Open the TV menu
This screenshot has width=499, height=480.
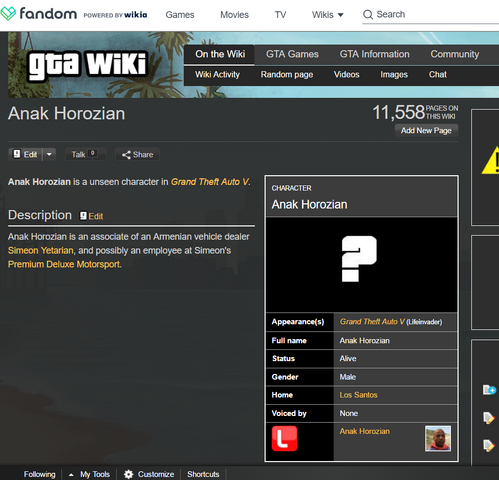[x=280, y=15]
